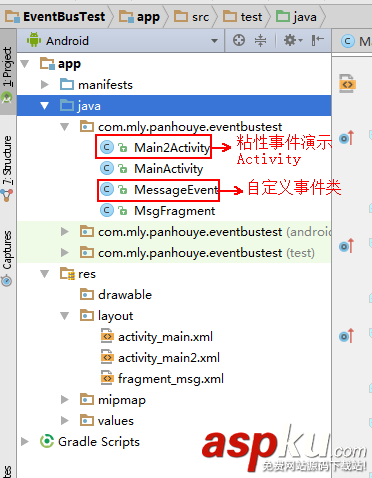The image size is (372, 478).
Task: Click the layout folder icon
Action: pos(87,315)
